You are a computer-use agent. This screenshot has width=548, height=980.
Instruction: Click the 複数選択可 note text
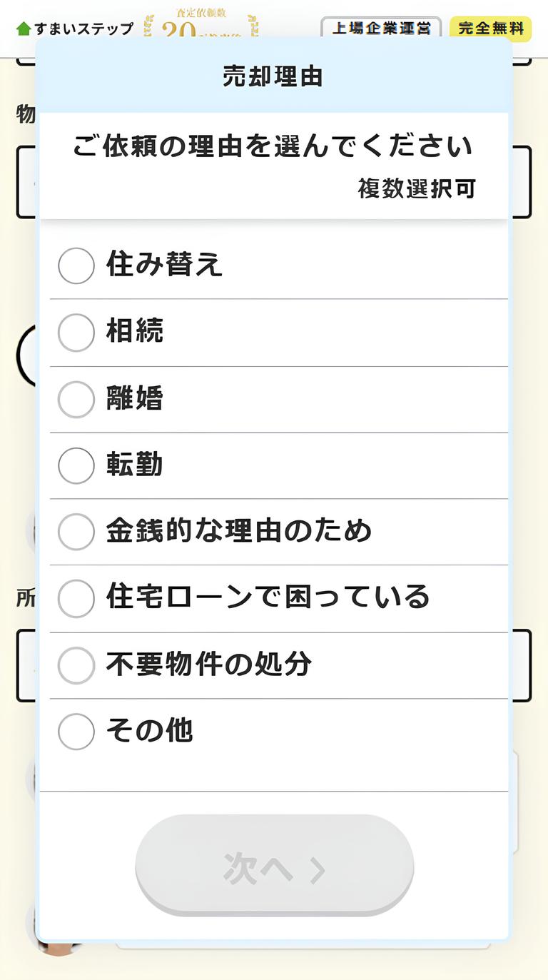416,189
